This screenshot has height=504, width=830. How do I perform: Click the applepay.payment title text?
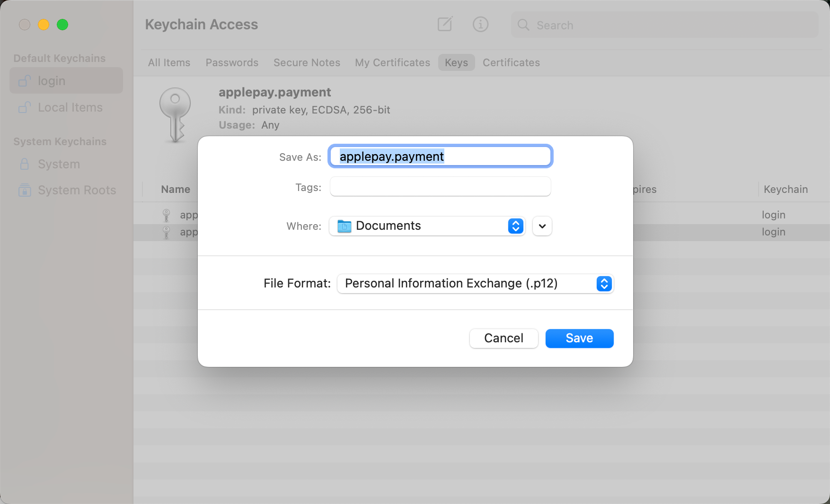(x=274, y=92)
